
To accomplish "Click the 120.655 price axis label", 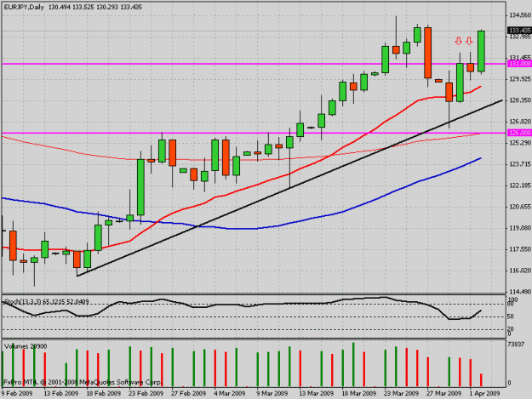I will coord(520,207).
